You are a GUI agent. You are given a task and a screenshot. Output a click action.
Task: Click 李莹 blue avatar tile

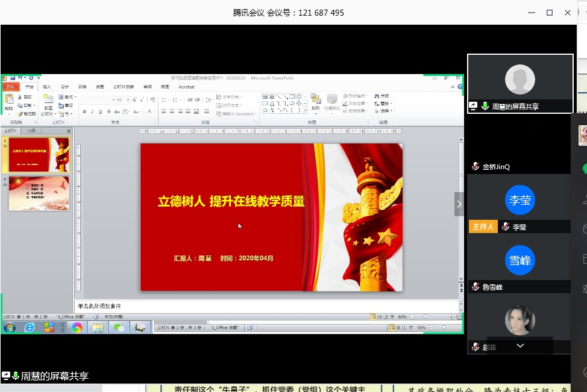[520, 201]
